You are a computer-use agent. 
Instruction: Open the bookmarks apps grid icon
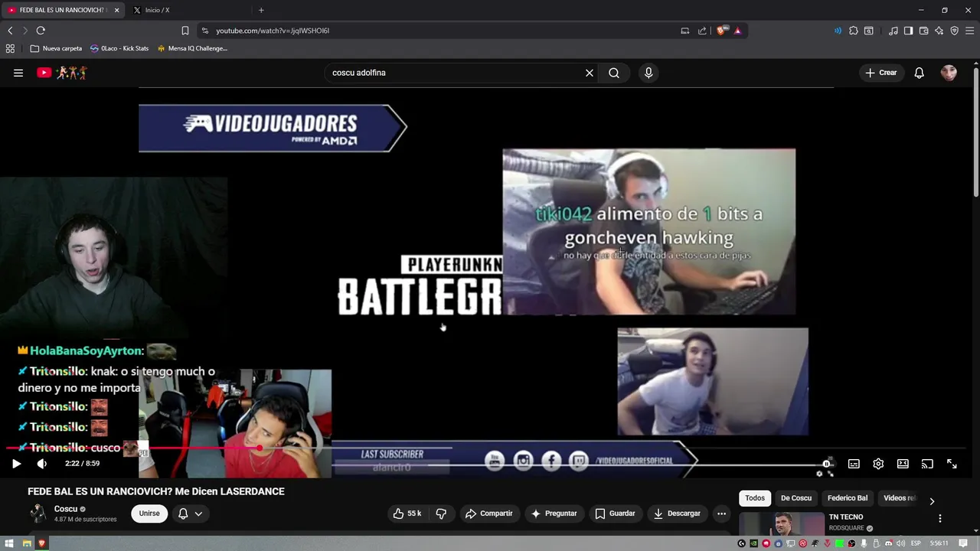coord(10,48)
